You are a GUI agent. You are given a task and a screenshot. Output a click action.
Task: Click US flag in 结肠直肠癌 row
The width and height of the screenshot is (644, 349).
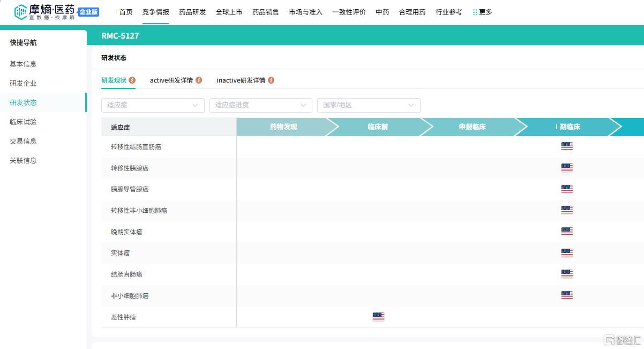click(x=567, y=274)
